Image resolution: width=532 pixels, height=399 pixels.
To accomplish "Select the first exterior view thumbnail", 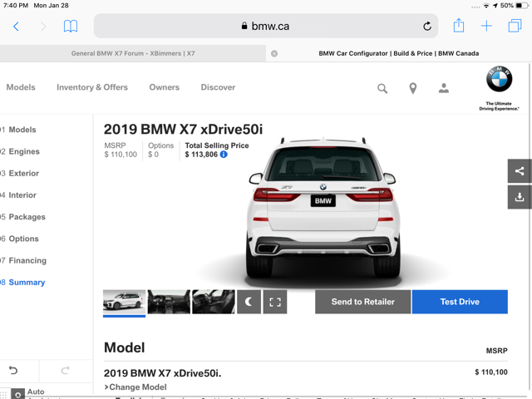I will (124, 301).
